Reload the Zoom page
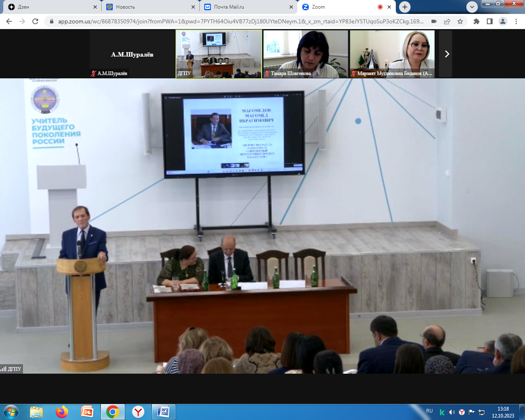The width and height of the screenshot is (525, 420). pos(35,21)
